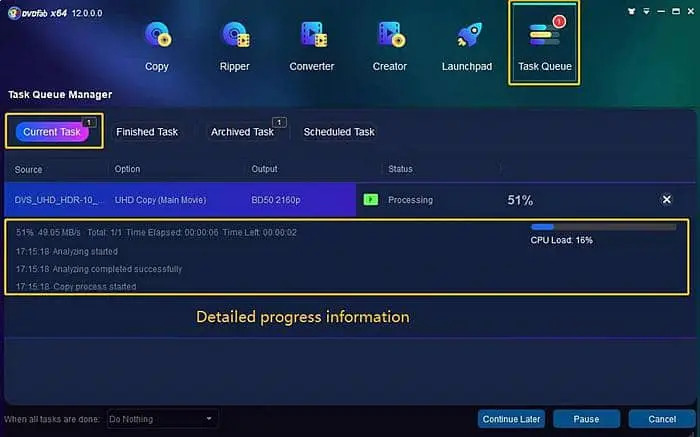Screen dimensions: 700x437
Task: Click the 'CPU Load: 16%' label
Action: coord(562,240)
